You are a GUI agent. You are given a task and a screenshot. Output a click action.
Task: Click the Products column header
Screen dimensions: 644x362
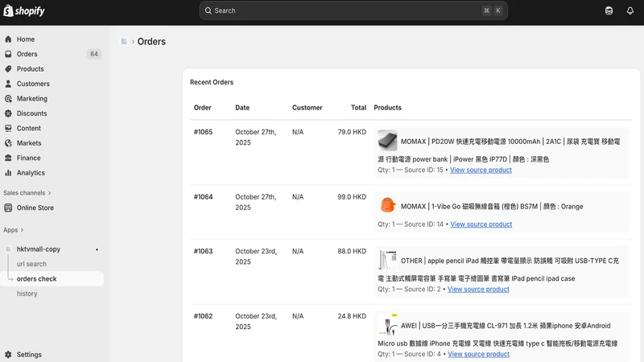pyautogui.click(x=388, y=108)
